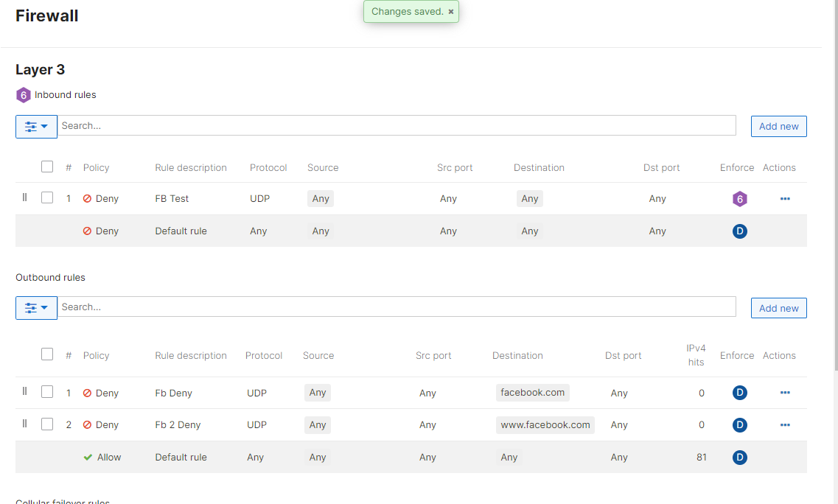The image size is (838, 504).
Task: Open outbound rules filter dropdown
Action: click(36, 308)
